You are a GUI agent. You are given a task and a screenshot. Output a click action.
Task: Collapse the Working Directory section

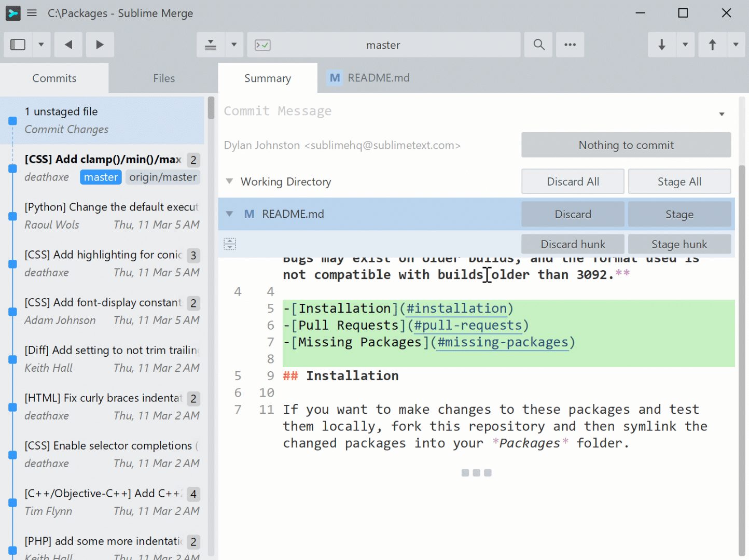[x=229, y=181]
